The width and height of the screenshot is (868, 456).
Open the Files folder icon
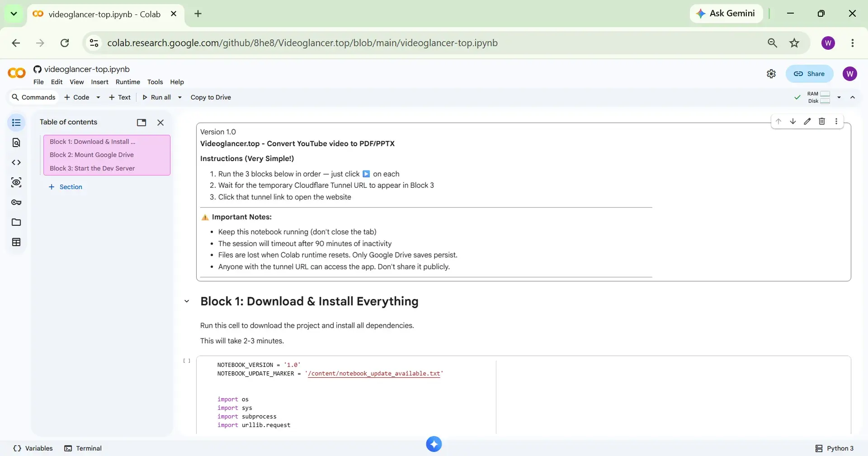pos(16,222)
